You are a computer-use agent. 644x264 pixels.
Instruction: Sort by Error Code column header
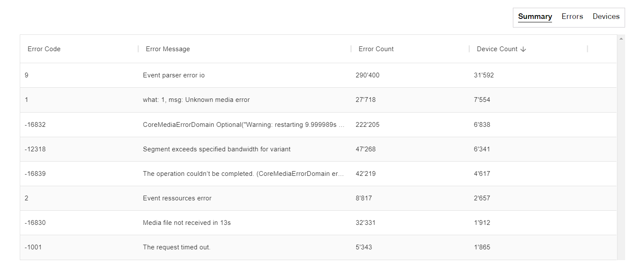pyautogui.click(x=44, y=49)
